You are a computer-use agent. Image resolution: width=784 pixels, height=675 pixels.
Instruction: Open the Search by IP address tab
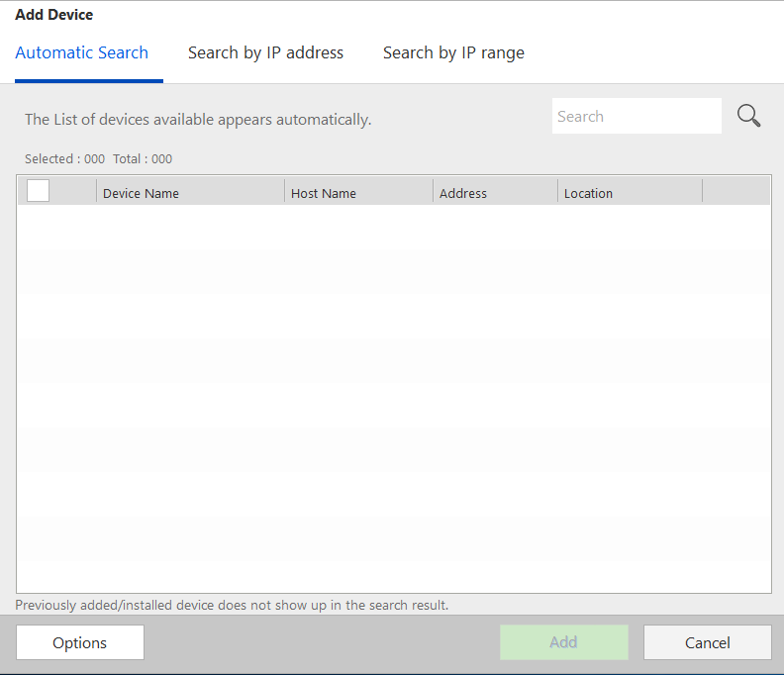pyautogui.click(x=265, y=52)
